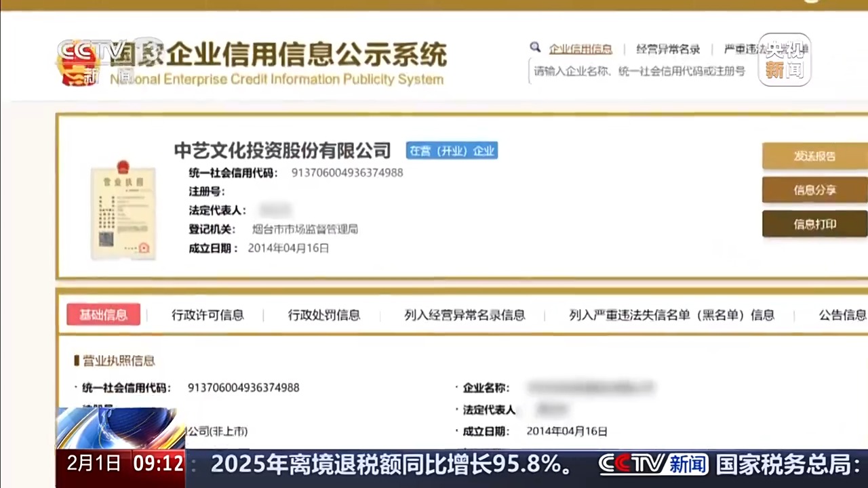The image size is (868, 488).
Task: Click the magnifier search icon
Action: (535, 47)
